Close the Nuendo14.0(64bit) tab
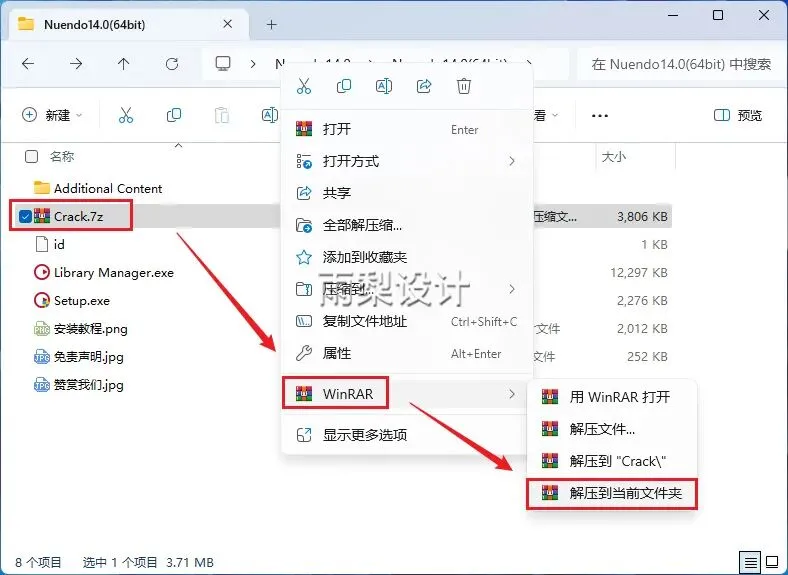Image resolution: width=788 pixels, height=575 pixels. tap(228, 24)
